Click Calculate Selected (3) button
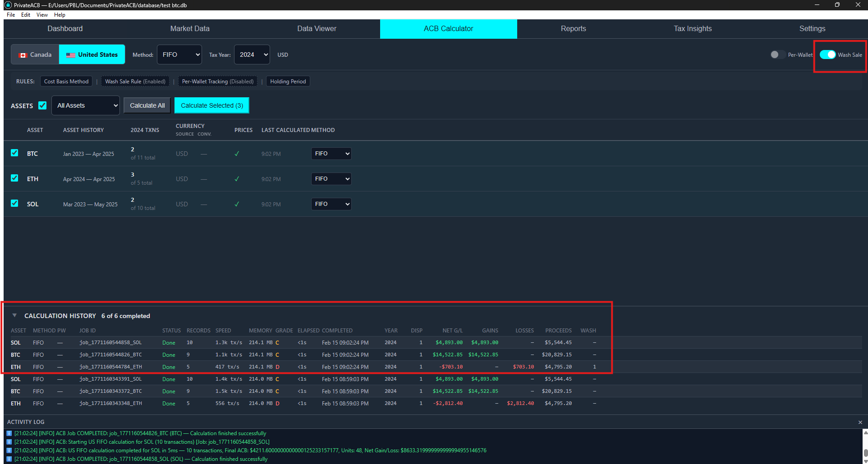 tap(211, 105)
